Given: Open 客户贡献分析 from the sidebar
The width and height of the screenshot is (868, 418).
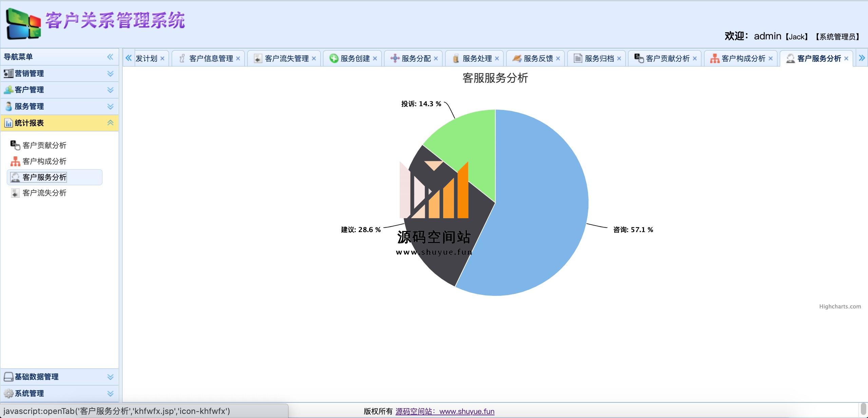Looking at the screenshot, I should (x=44, y=145).
